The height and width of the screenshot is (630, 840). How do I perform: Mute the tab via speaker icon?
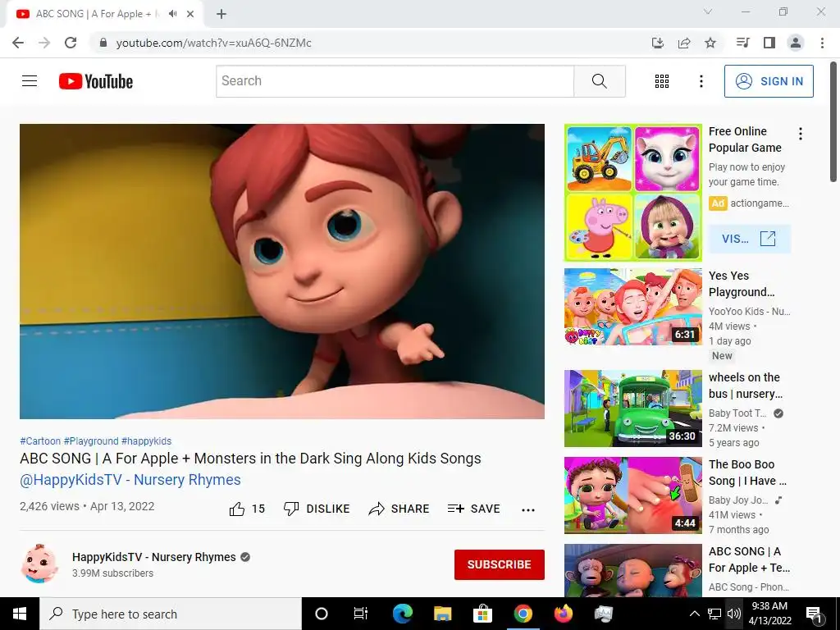pos(172,14)
